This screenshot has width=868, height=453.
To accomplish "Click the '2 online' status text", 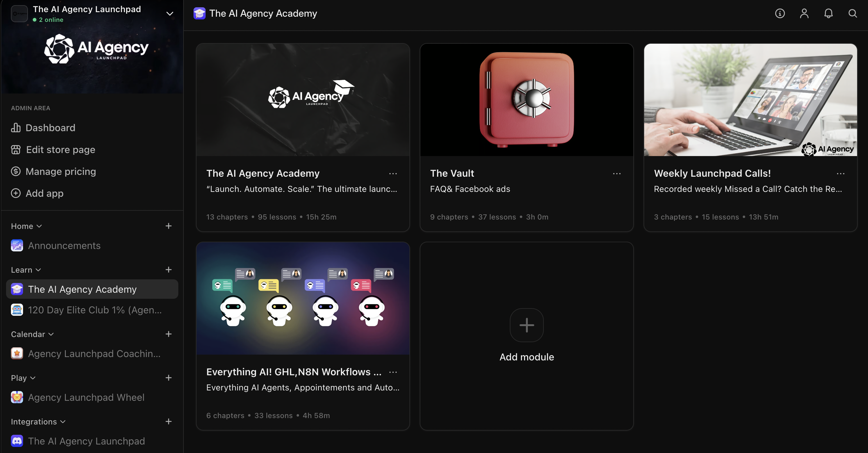I will [x=51, y=19].
